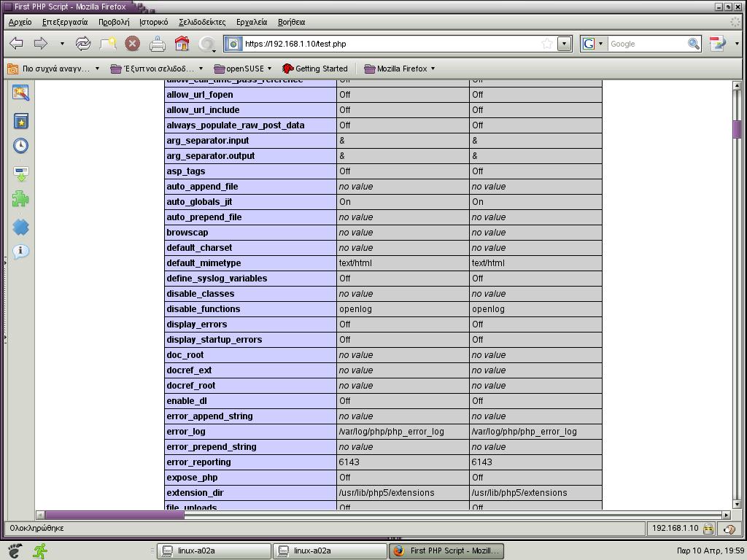747x560 pixels.
Task: Click the vertical scrollbar down arrow
Action: [x=737, y=505]
